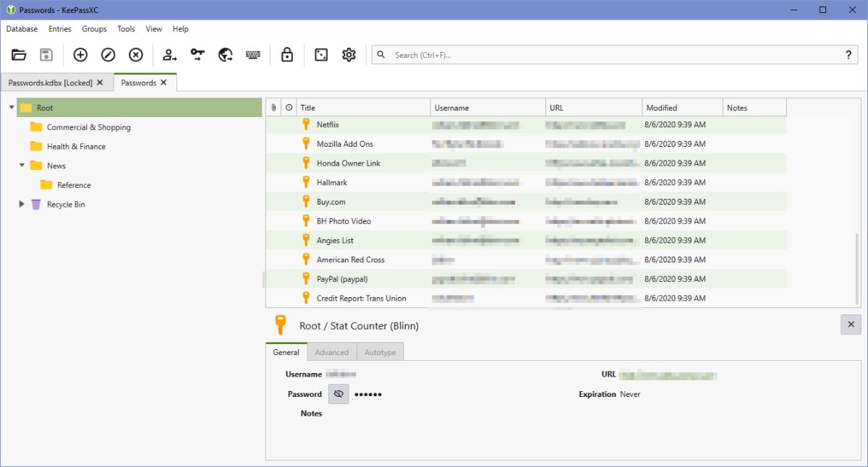Lock database padlock icon
This screenshot has height=467, width=868.
[x=287, y=55]
